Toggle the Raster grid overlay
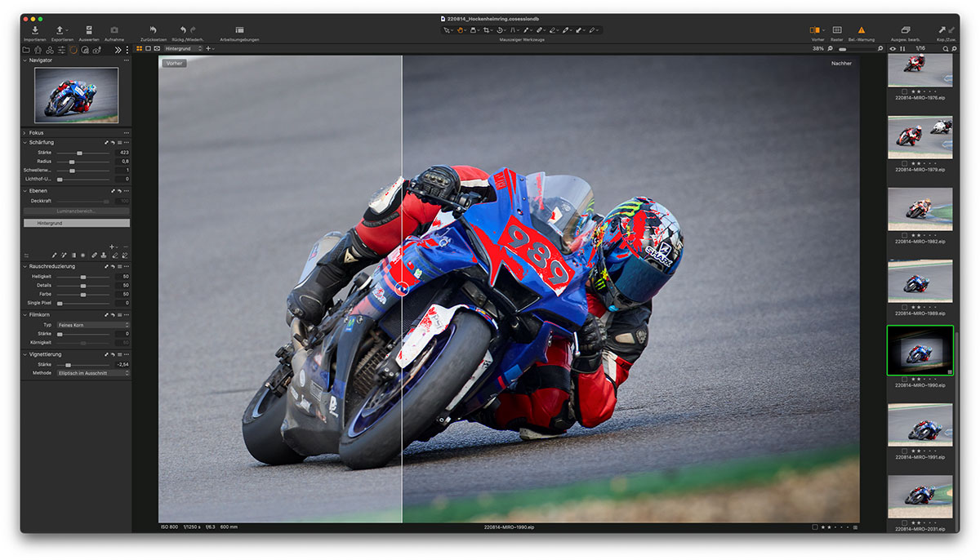980x560 pixels. pos(837,30)
